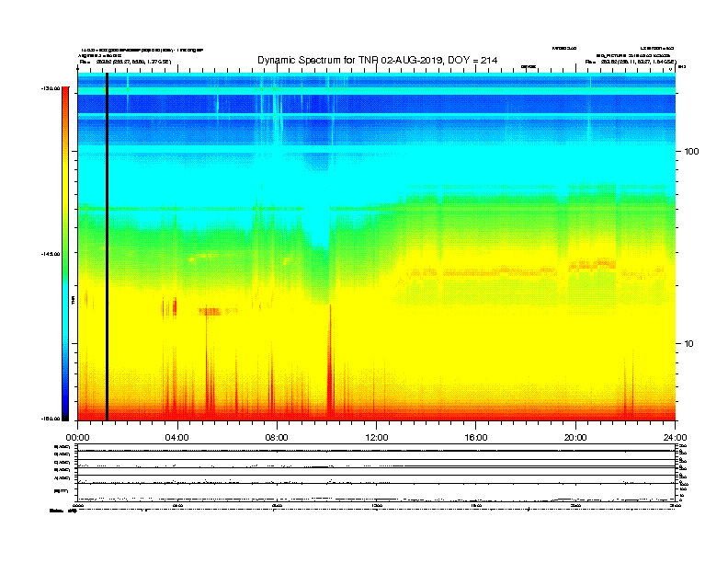This screenshot has width=728, height=563.
Task: Click the "12:00" time axis label
Action: [377, 438]
